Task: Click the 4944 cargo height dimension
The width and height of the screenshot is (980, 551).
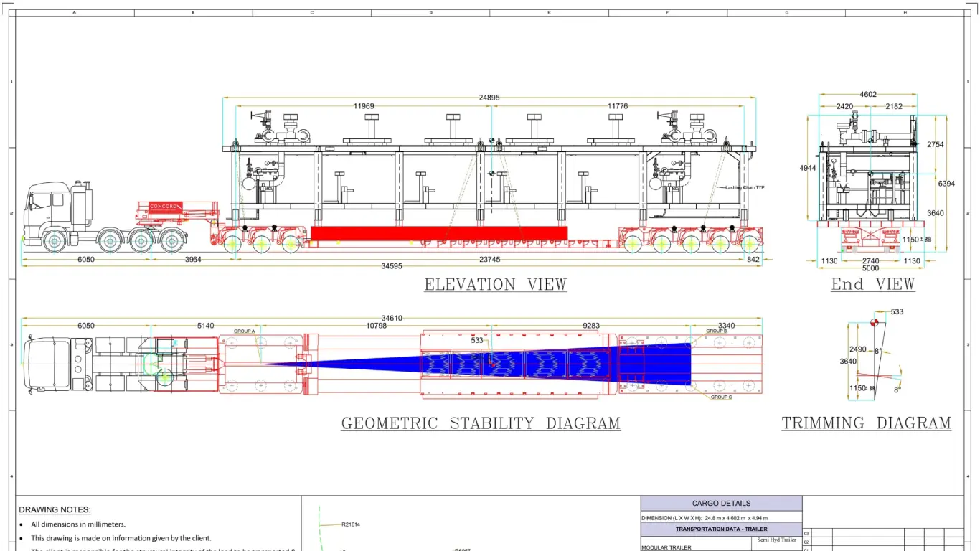Action: (807, 168)
